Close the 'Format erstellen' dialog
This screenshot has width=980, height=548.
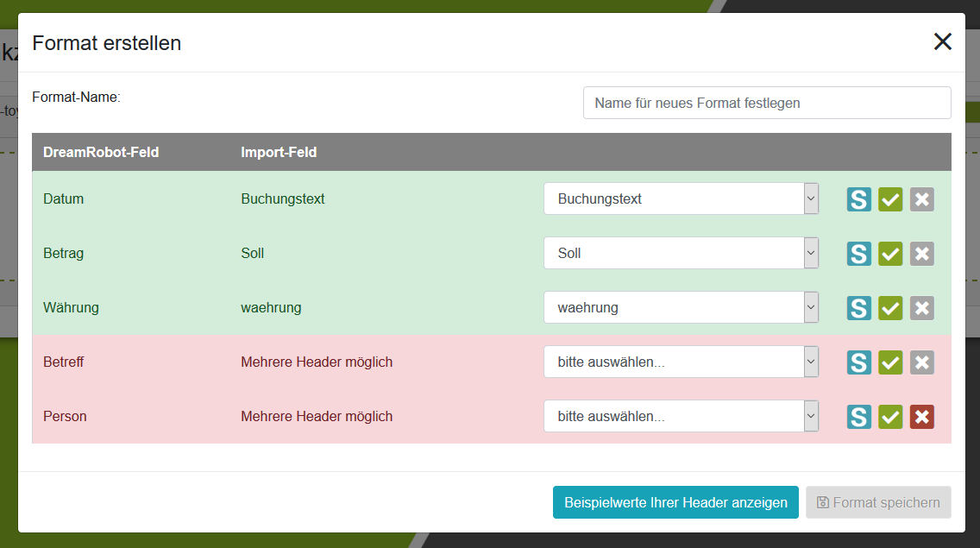(943, 42)
